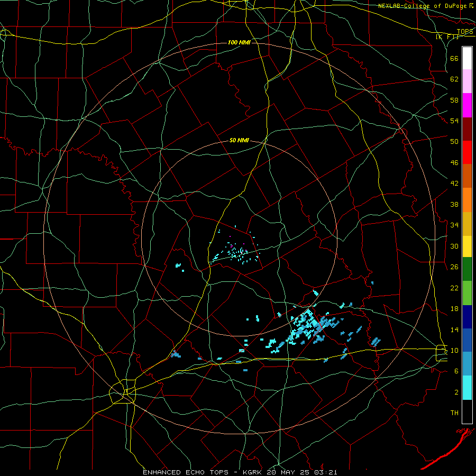The height and width of the screenshot is (476, 476).
Task: Click the yellow 30 kft legend swatch
Action: click(467, 246)
